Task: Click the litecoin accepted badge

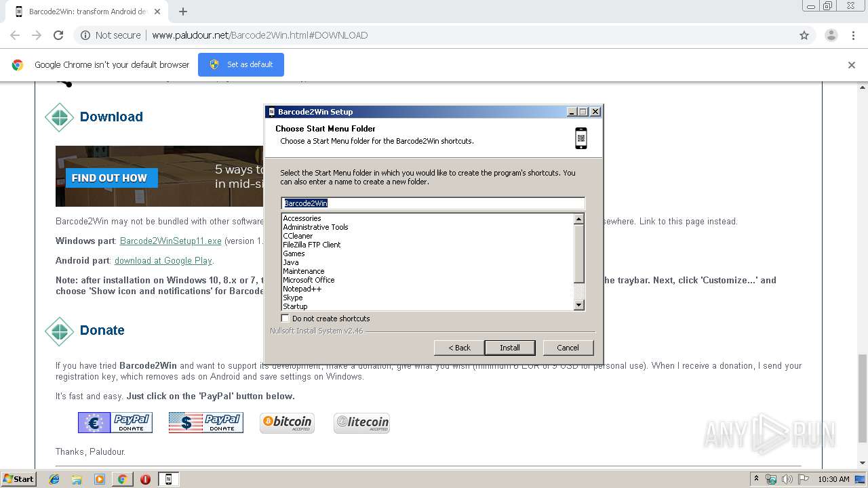Action: tap(361, 423)
